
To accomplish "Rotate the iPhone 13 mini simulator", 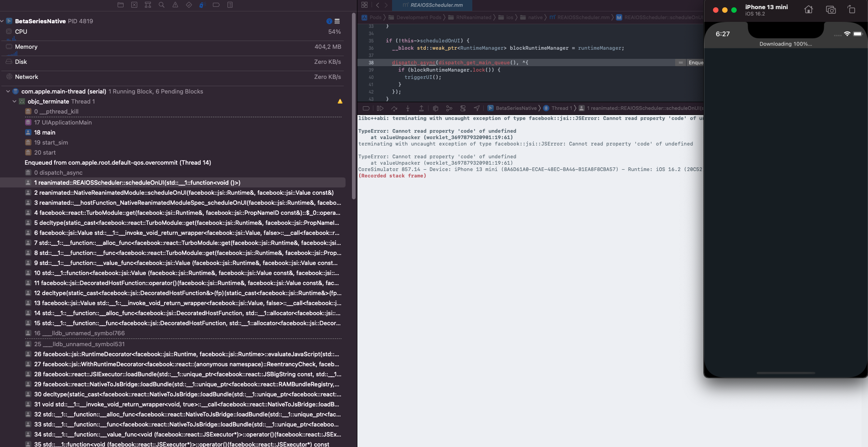I will pyautogui.click(x=852, y=9).
